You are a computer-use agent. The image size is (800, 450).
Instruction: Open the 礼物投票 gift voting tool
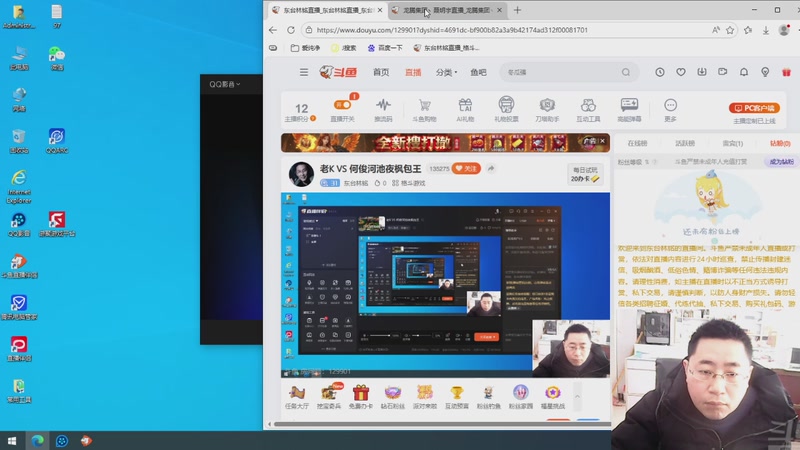click(x=506, y=110)
